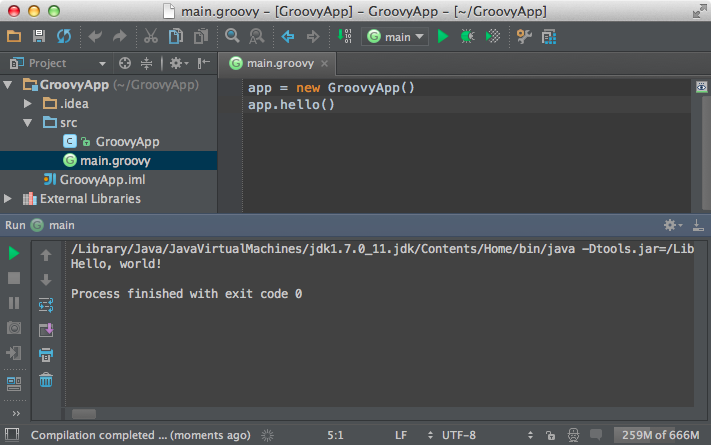Click the memory indicator 259M of 666M
The width and height of the screenshot is (711, 445).
[x=660, y=435]
